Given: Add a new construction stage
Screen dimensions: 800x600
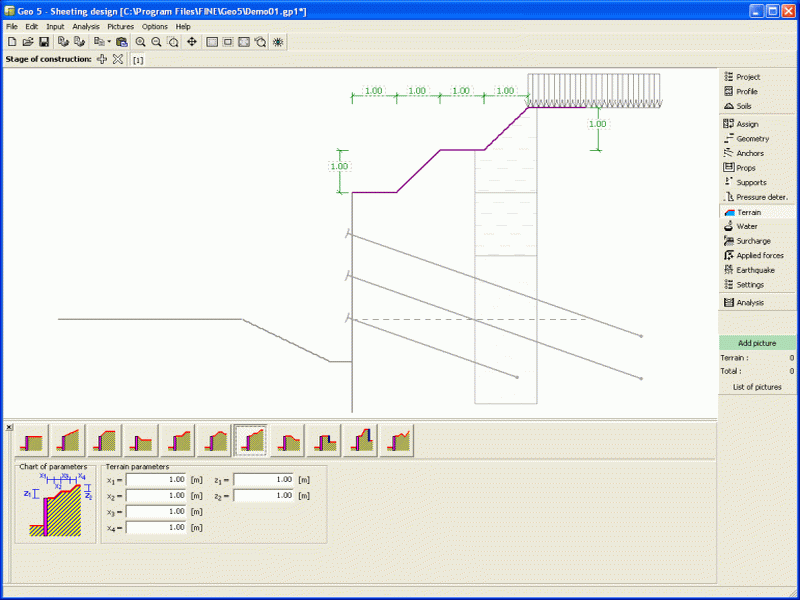Looking at the screenshot, I should pyautogui.click(x=101, y=60).
